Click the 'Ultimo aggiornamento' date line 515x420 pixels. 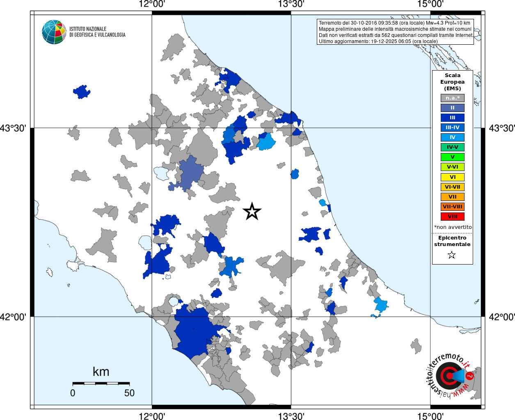click(x=378, y=41)
